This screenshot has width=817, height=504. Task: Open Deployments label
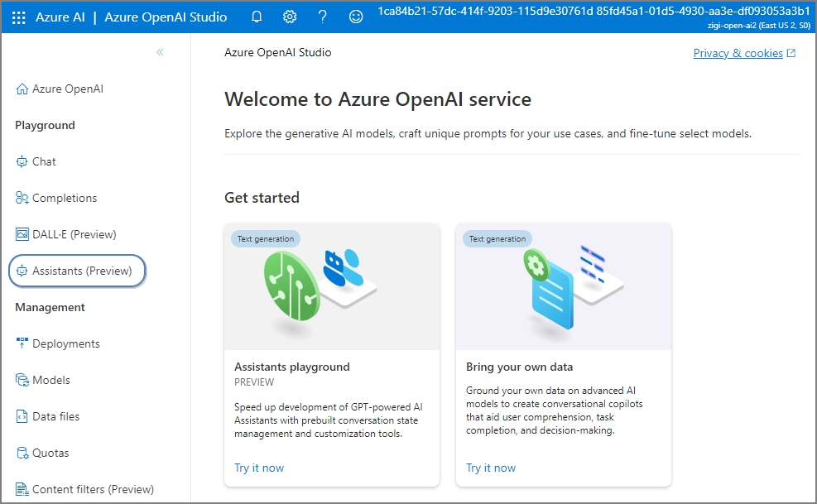click(65, 344)
